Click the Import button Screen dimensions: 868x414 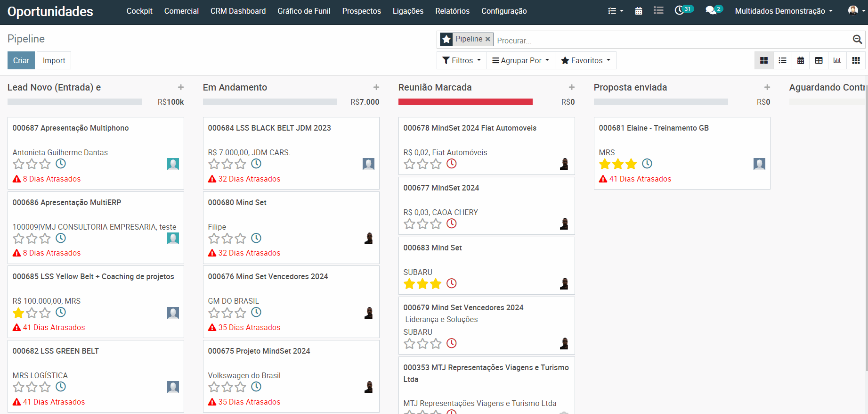54,60
